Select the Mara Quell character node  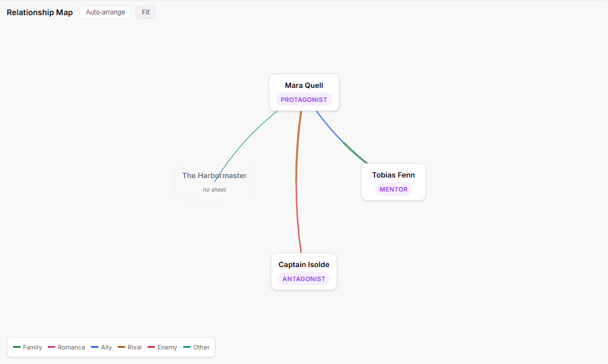tap(304, 92)
